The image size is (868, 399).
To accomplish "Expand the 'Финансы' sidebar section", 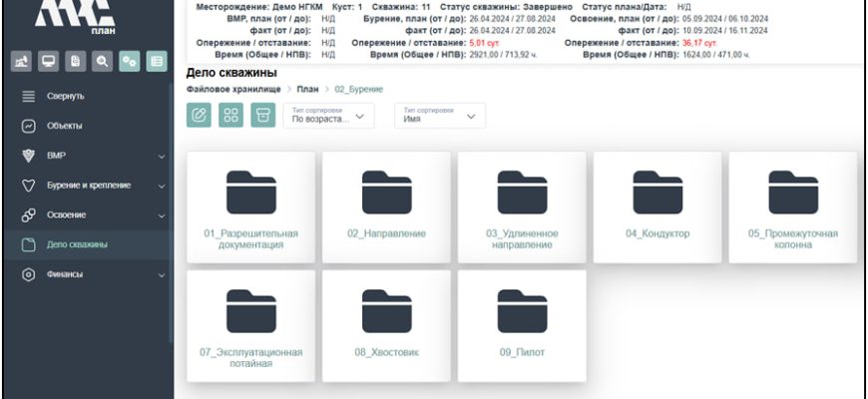I will 88,274.
